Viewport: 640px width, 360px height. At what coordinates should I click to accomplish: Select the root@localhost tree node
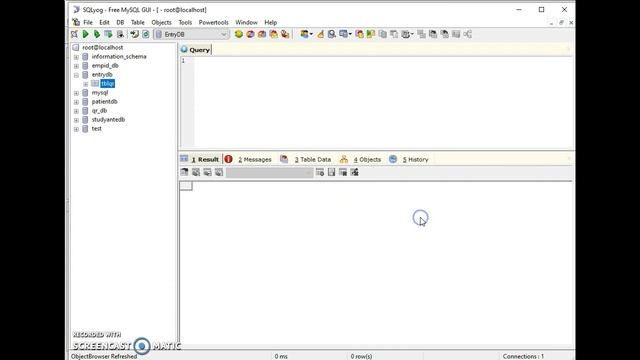pyautogui.click(x=102, y=47)
